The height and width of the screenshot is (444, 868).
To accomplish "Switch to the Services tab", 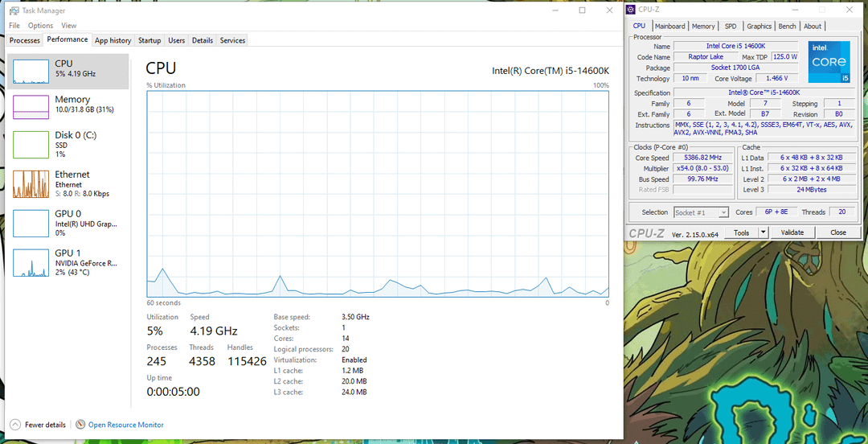I will (x=232, y=40).
